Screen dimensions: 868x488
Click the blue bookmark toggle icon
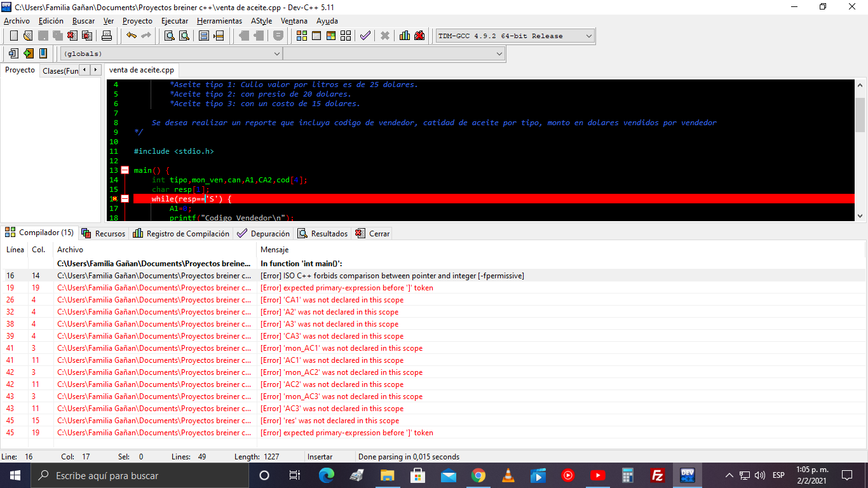[43, 53]
